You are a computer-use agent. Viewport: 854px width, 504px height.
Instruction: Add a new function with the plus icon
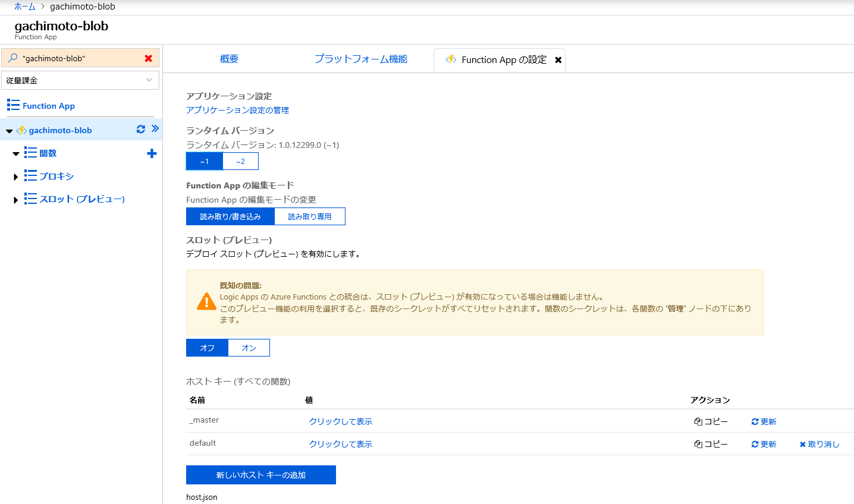(x=152, y=153)
